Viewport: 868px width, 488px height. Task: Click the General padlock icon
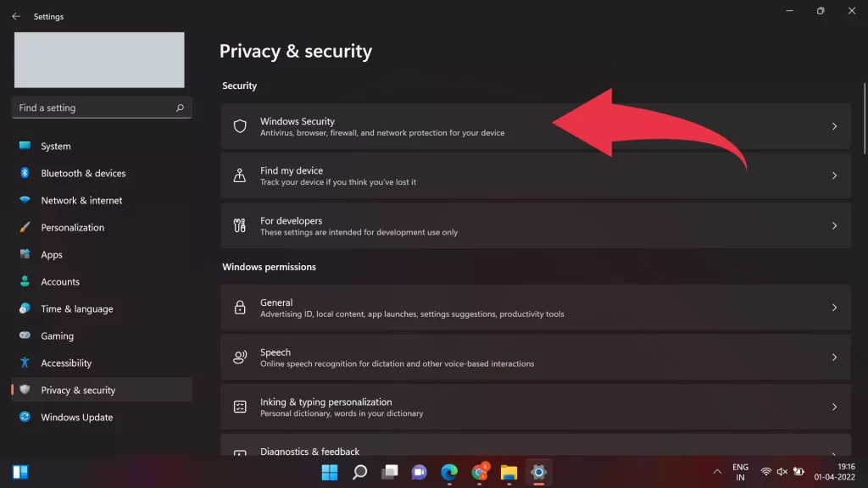(240, 307)
